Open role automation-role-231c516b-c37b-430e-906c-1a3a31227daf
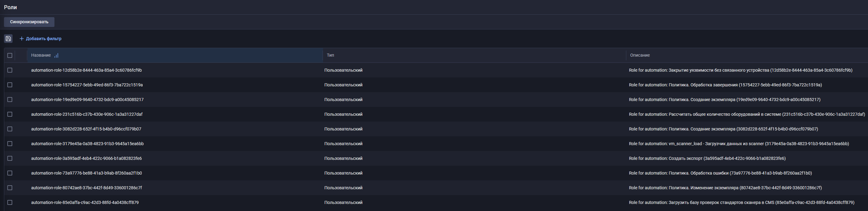Screen dimensions: 868x211 [x=87, y=114]
